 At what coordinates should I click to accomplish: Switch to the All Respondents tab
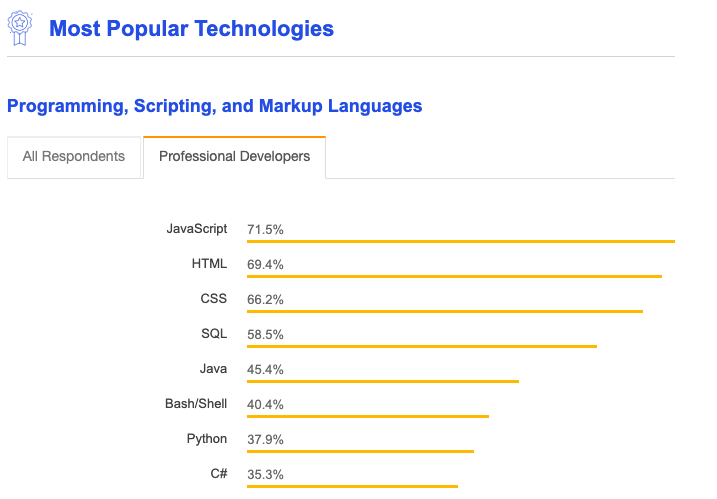[74, 157]
